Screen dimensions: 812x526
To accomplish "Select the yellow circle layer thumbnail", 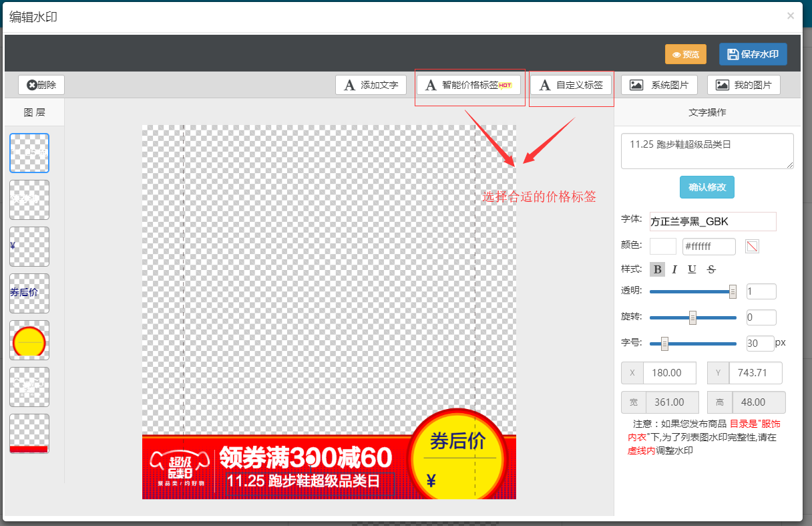I will coord(29,340).
